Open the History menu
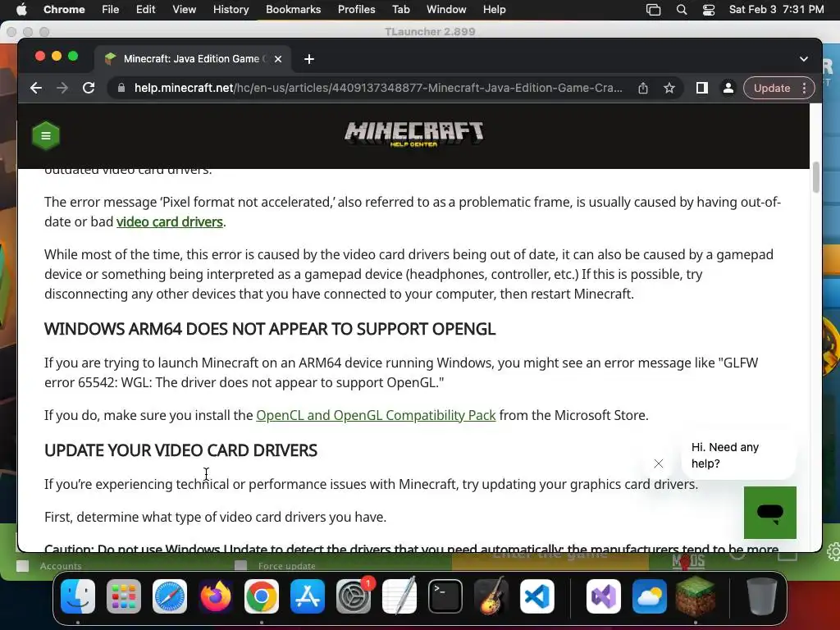This screenshot has height=630, width=840. pos(231,9)
